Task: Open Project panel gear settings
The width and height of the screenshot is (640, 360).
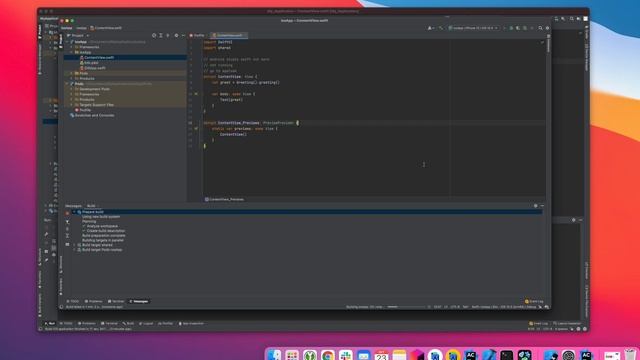Action: point(176,36)
